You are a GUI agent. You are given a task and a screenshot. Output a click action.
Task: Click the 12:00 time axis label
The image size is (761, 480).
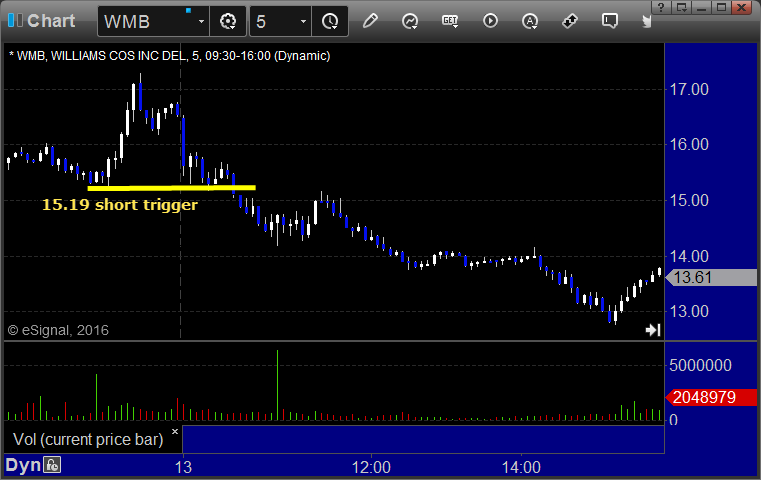pyautogui.click(x=371, y=467)
